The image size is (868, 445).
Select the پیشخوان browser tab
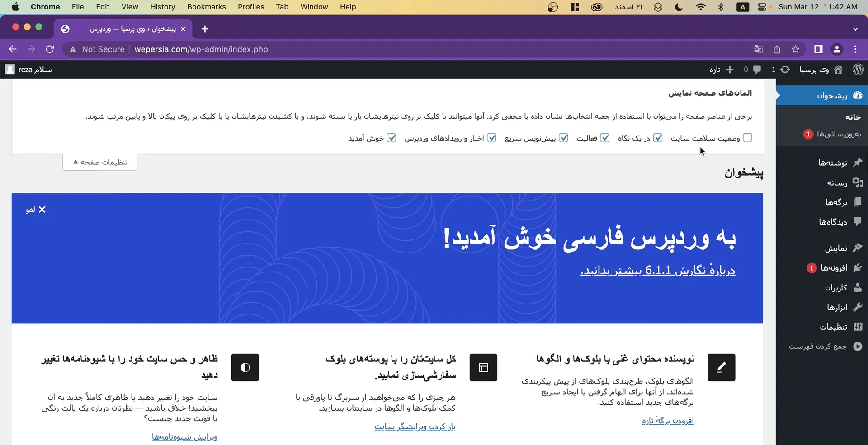(123, 29)
